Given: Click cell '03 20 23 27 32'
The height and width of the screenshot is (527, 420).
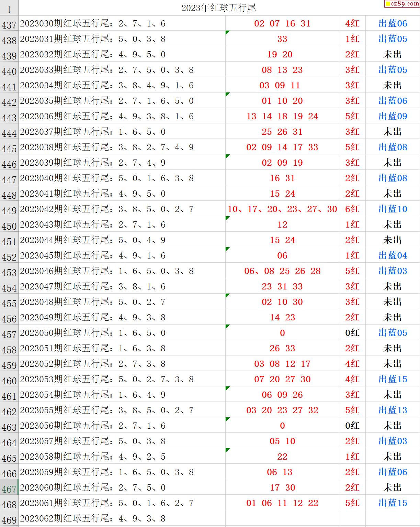Looking at the screenshot, I should (x=282, y=410).
